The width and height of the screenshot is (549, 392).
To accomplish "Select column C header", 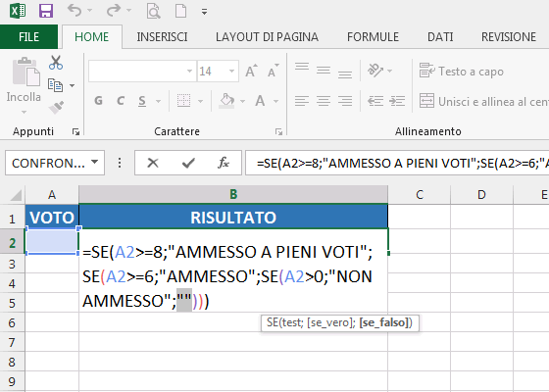I will tap(420, 195).
